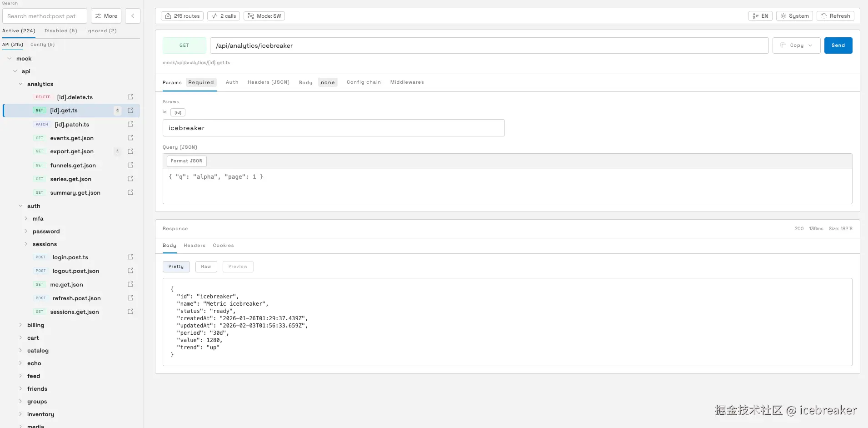Focus the route search box
This screenshot has width=868, height=428.
tap(45, 16)
